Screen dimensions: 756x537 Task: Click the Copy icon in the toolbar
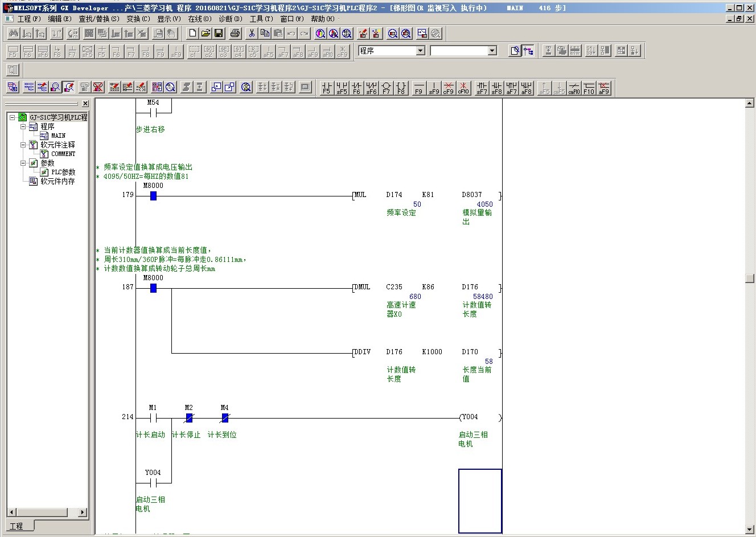pyautogui.click(x=265, y=34)
